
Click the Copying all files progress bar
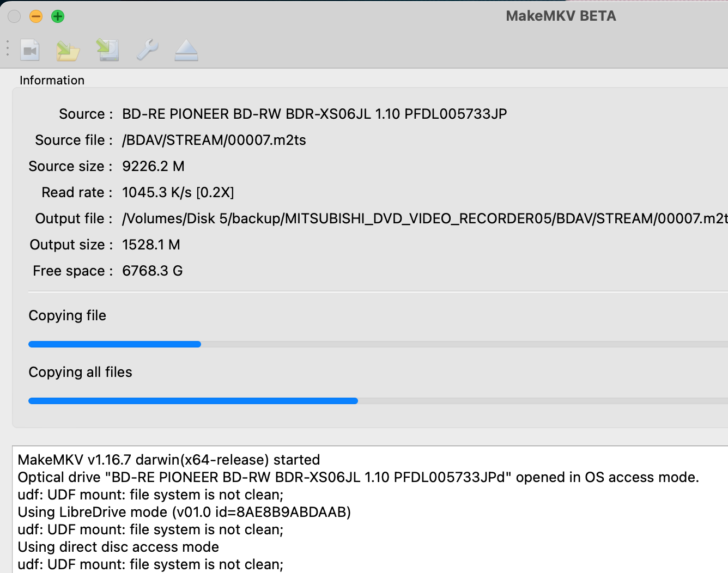[x=378, y=401]
